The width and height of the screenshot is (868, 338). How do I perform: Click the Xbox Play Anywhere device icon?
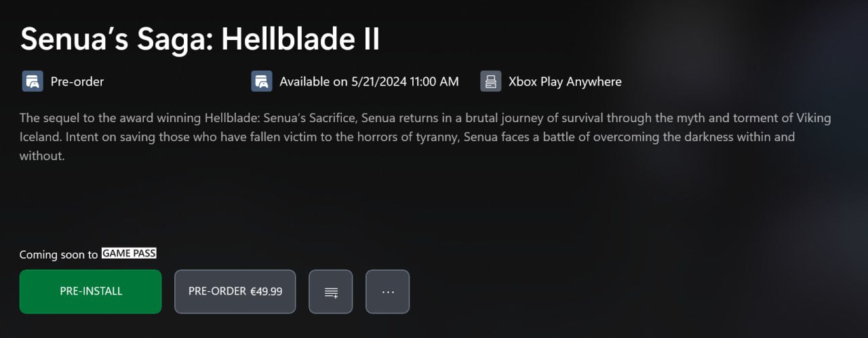[491, 81]
